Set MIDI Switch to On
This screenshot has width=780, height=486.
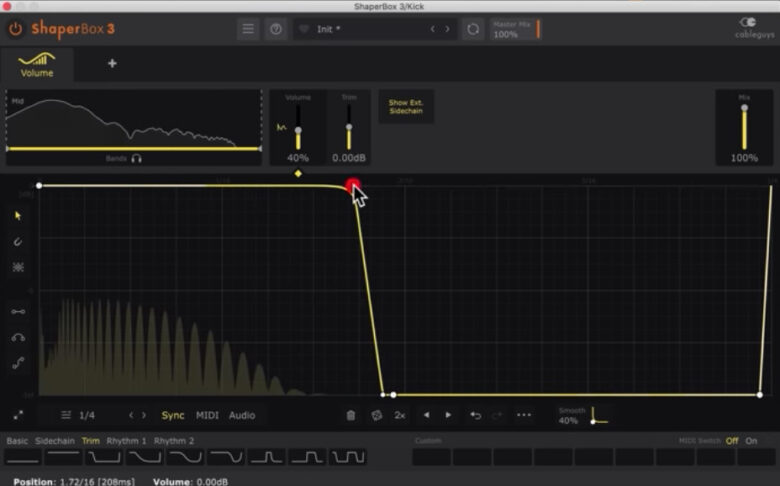751,441
